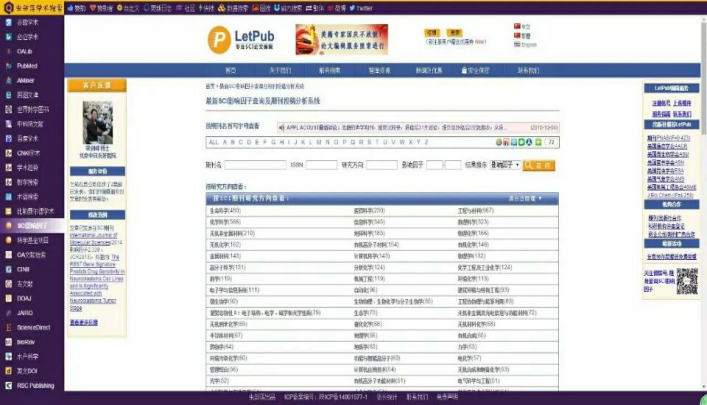Screen dimensions: 707x405
Task: Open PubMed in the left sidebar
Action: pos(27,66)
